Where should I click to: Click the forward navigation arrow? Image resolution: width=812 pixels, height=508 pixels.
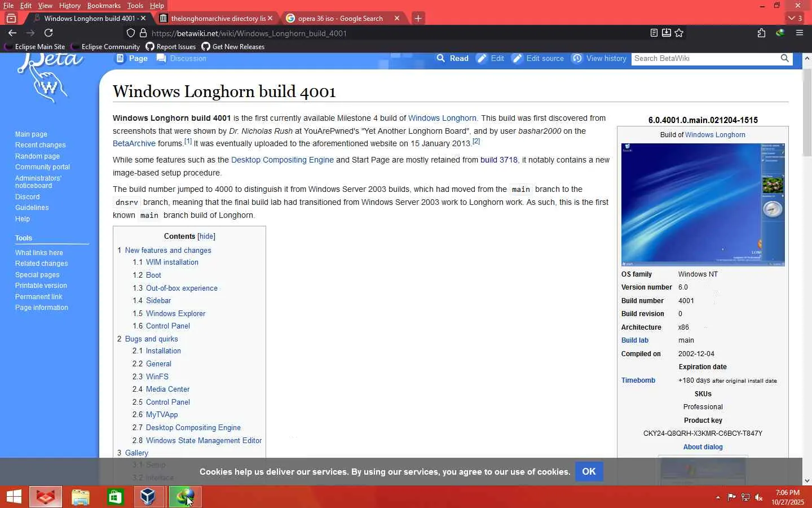(x=30, y=33)
